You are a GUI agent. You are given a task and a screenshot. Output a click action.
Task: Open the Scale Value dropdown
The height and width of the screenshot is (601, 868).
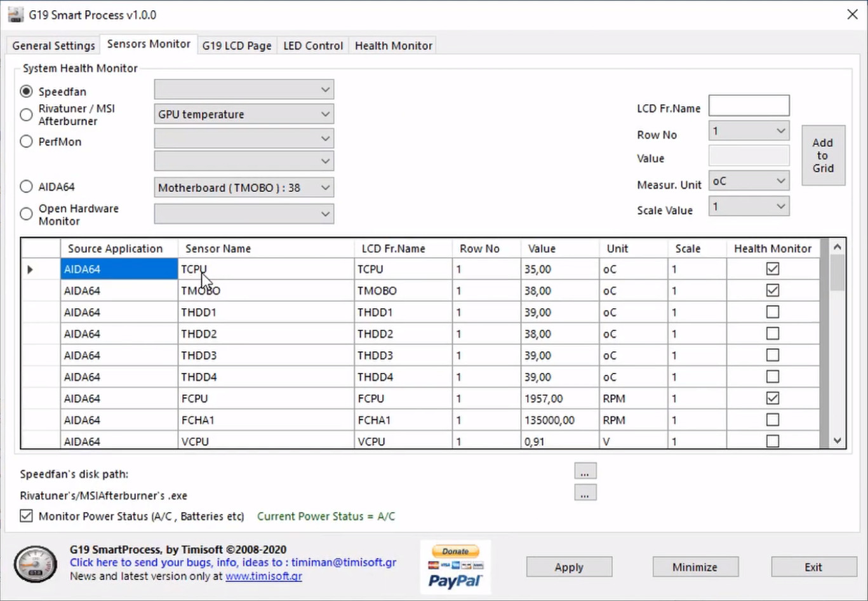click(749, 206)
